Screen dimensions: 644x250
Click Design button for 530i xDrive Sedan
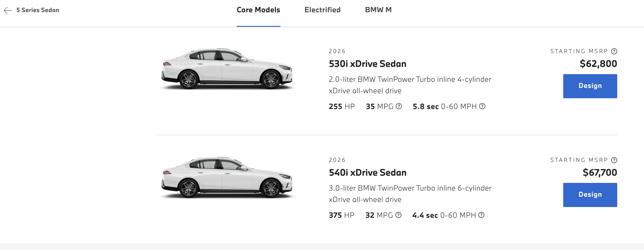point(590,86)
